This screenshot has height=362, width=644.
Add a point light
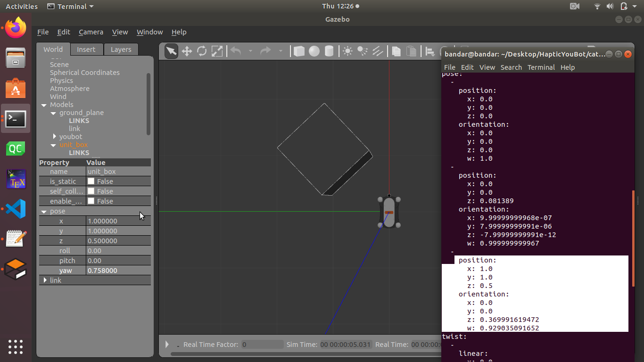pyautogui.click(x=347, y=51)
